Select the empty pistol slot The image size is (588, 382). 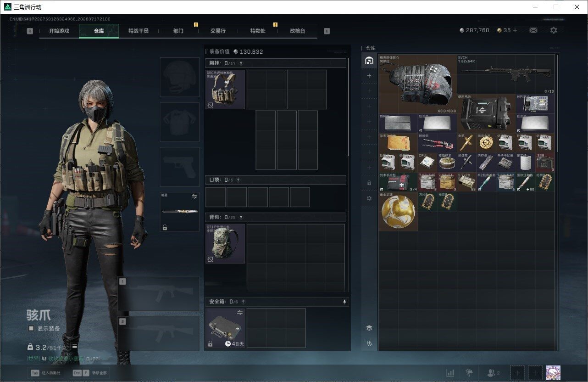[x=179, y=167]
